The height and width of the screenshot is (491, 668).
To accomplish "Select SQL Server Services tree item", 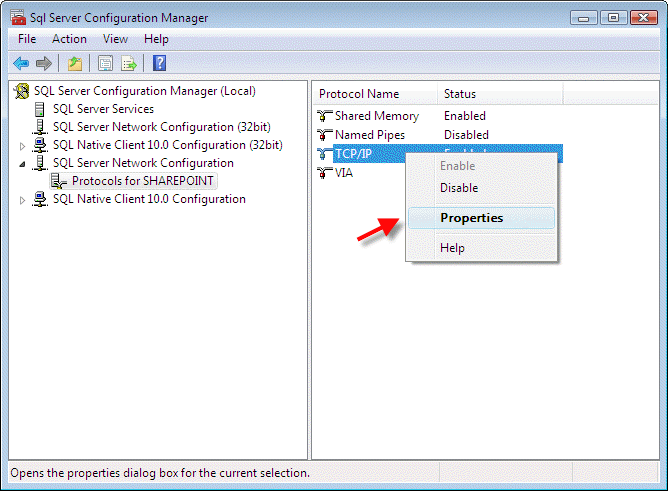I will coord(103,109).
